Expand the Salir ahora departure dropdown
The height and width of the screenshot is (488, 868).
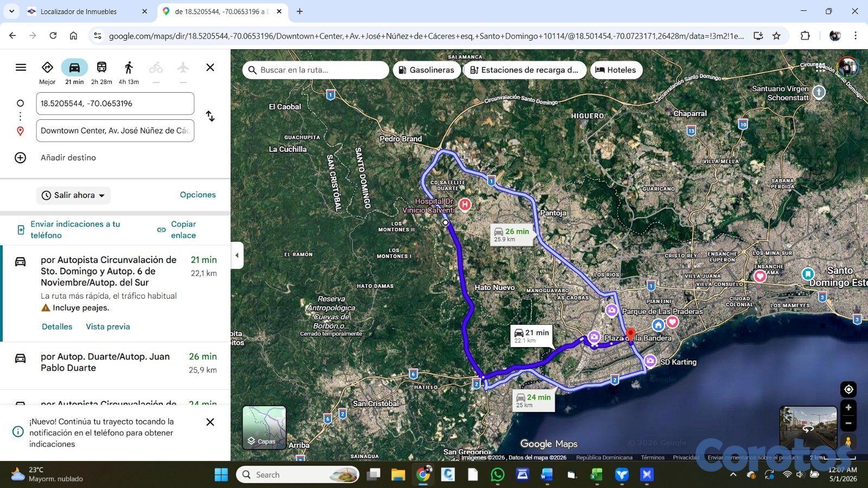74,195
